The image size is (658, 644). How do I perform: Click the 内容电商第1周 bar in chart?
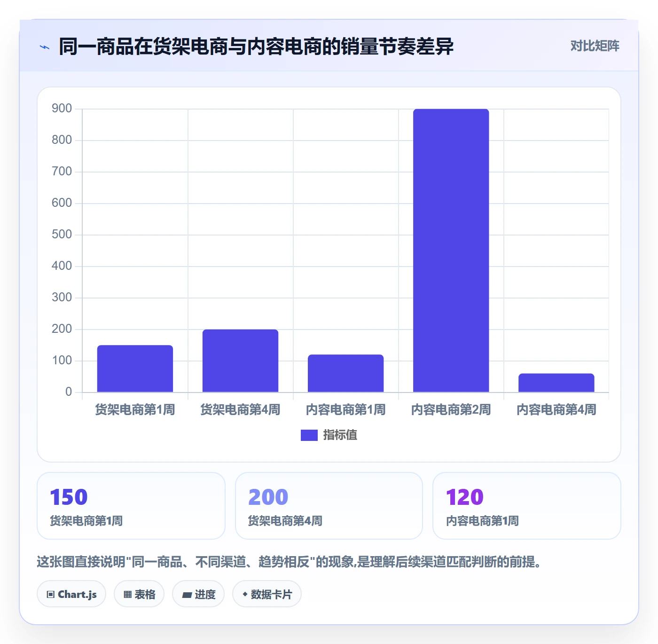tap(346, 373)
